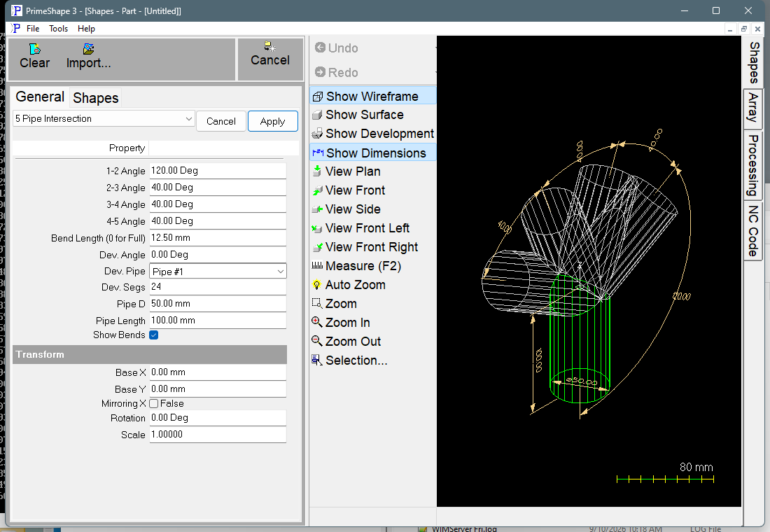Click the Undo command
Viewport: 770px width, 532px height.
click(337, 48)
